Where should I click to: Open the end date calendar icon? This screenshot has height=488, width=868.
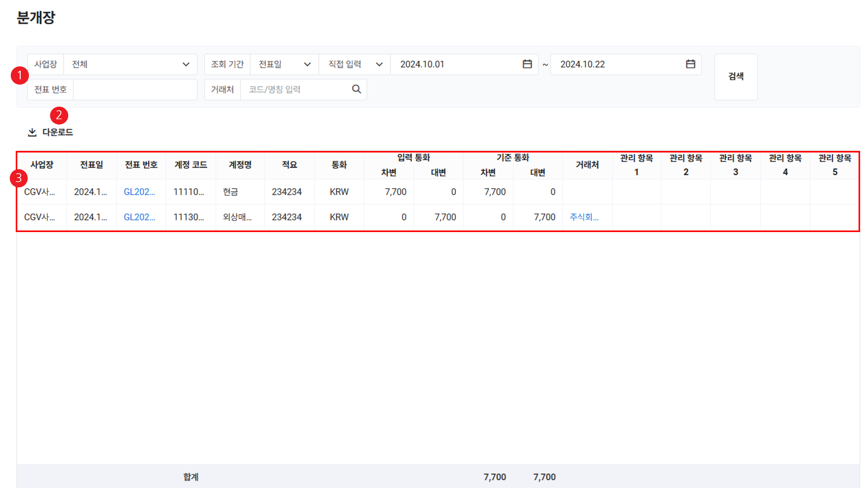690,64
